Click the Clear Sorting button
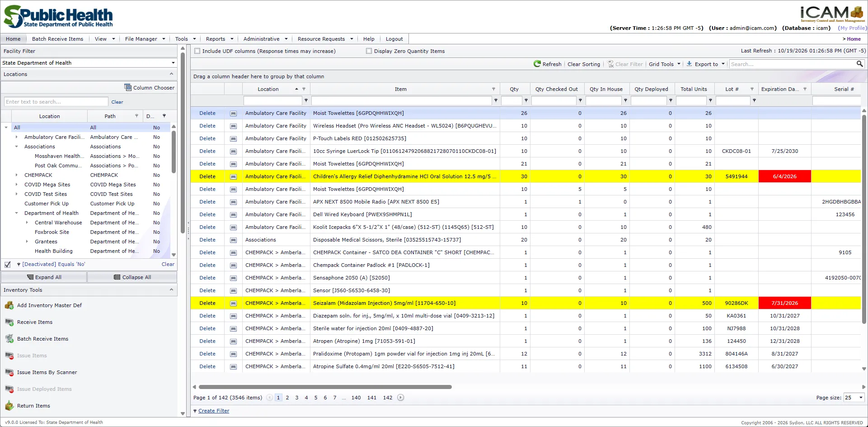Screen dimensions: 868x427 pos(584,64)
